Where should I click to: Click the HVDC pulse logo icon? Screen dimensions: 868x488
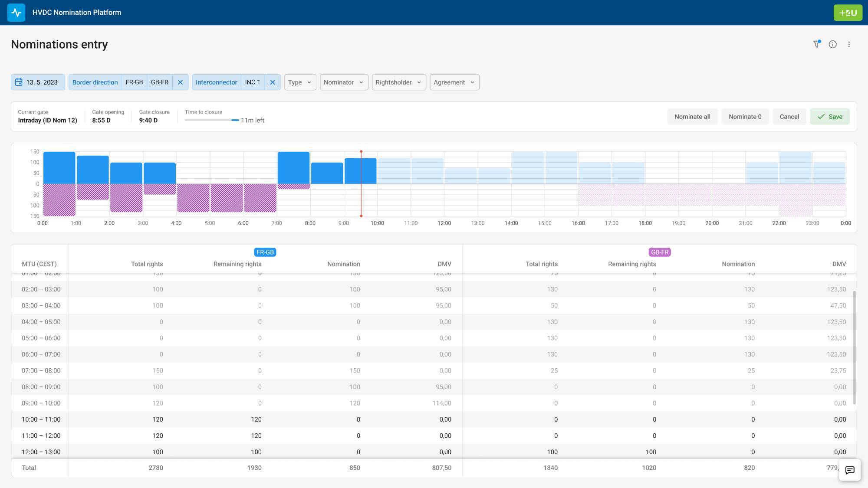coord(16,13)
